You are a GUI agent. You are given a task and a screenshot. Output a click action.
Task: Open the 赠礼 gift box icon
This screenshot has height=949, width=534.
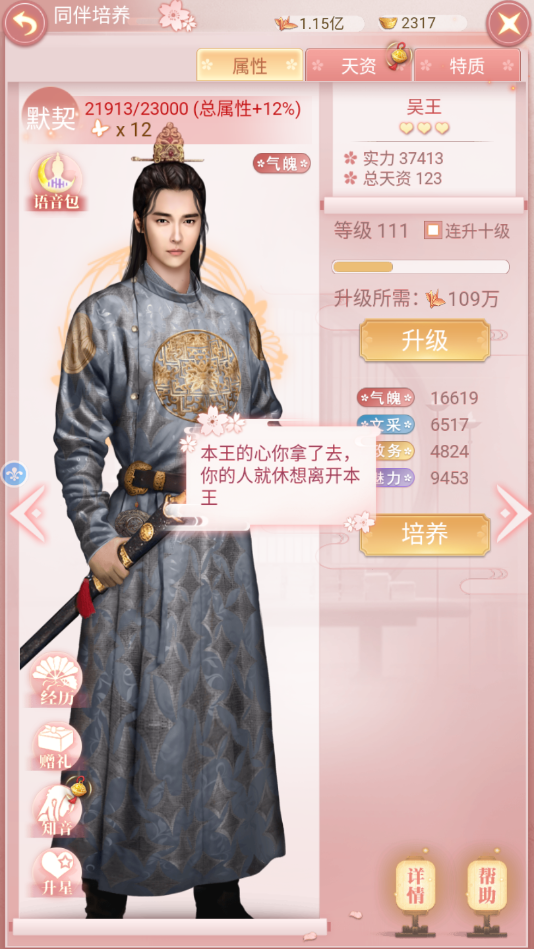pyautogui.click(x=56, y=746)
